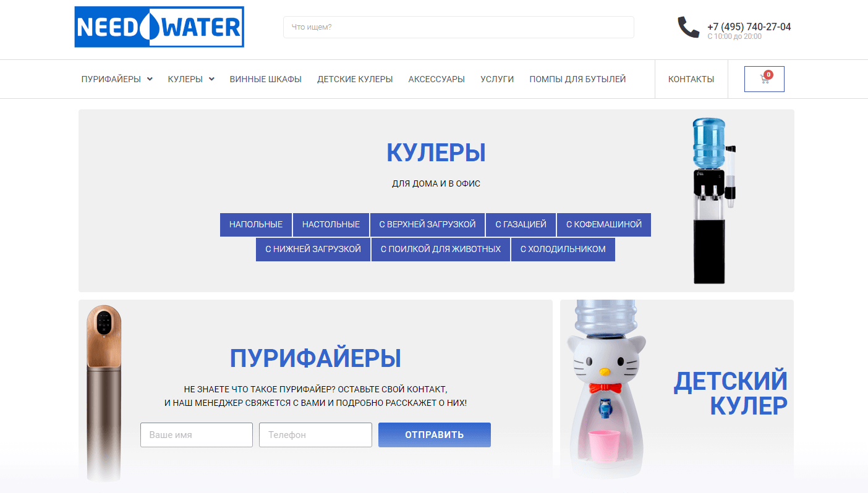Click the phone handset icon
The width and height of the screenshot is (868, 493).
point(689,27)
